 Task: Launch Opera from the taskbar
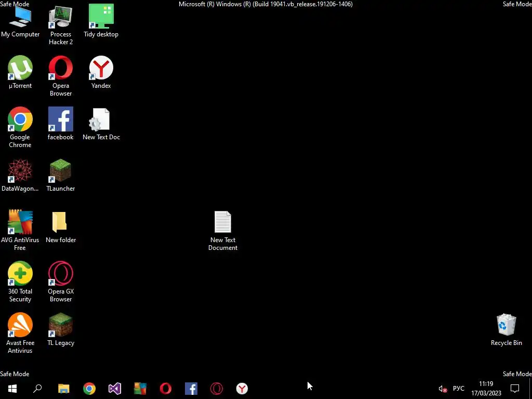click(166, 389)
